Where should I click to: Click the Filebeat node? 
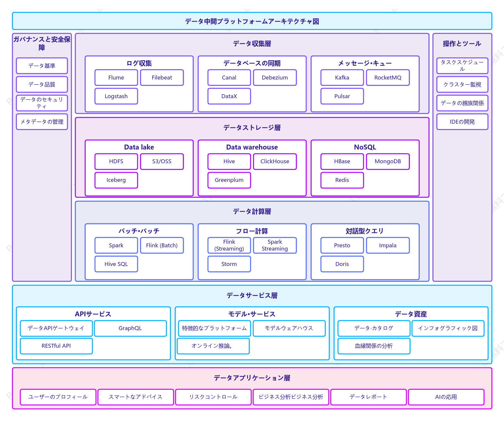pyautogui.click(x=162, y=78)
